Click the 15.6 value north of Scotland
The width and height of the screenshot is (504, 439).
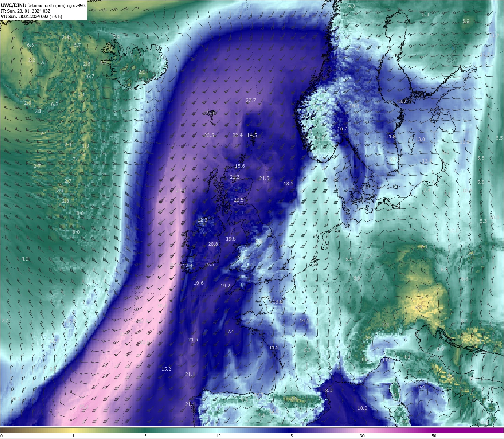(240, 166)
